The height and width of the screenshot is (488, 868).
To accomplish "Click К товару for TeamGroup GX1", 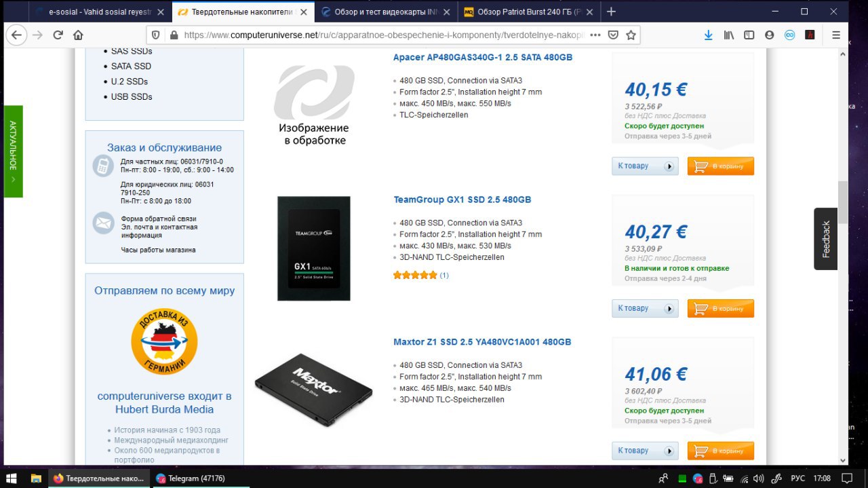I will 645,309.
